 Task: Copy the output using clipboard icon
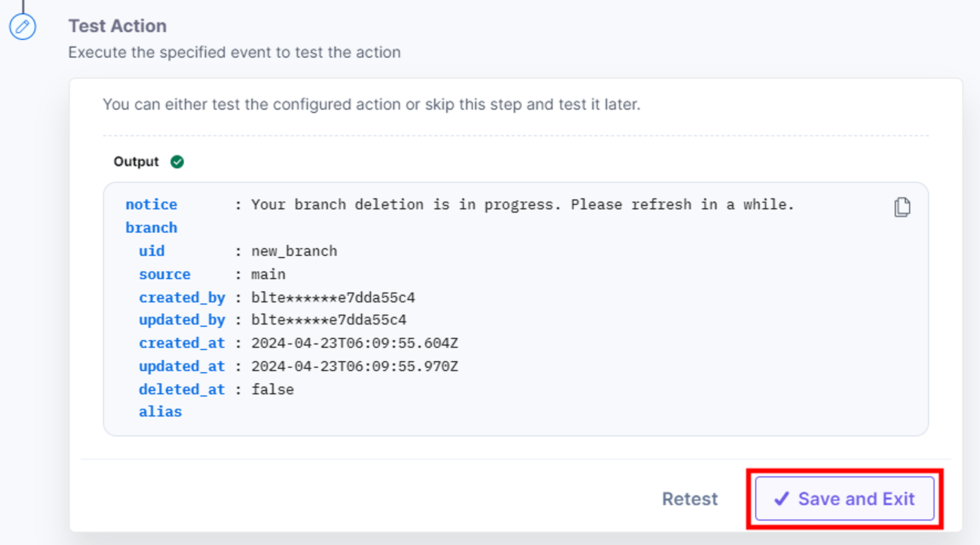click(902, 207)
